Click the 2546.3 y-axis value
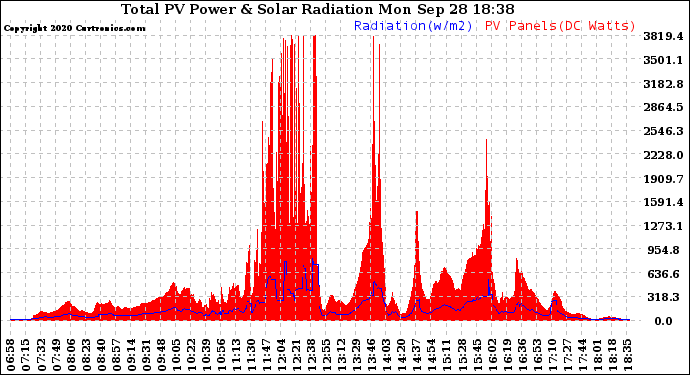 (663, 131)
